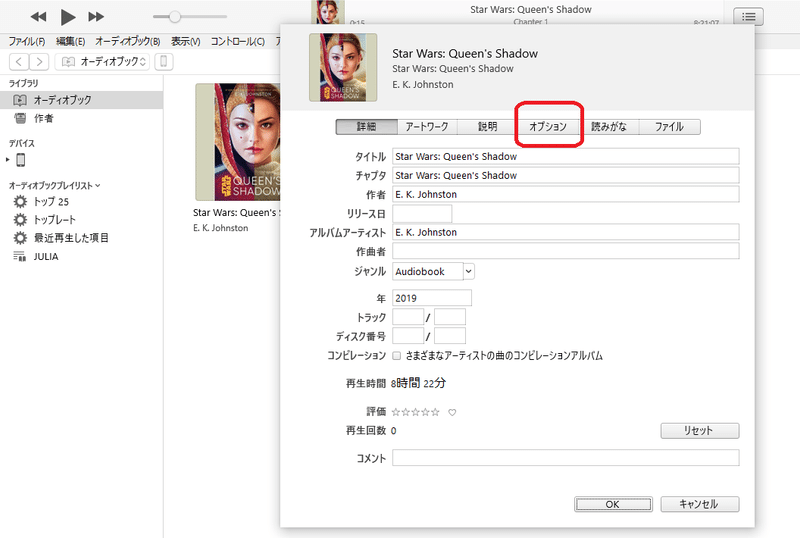The image size is (800, 538).
Task: Click the Queen's Shadow cover in library
Action: click(x=238, y=142)
